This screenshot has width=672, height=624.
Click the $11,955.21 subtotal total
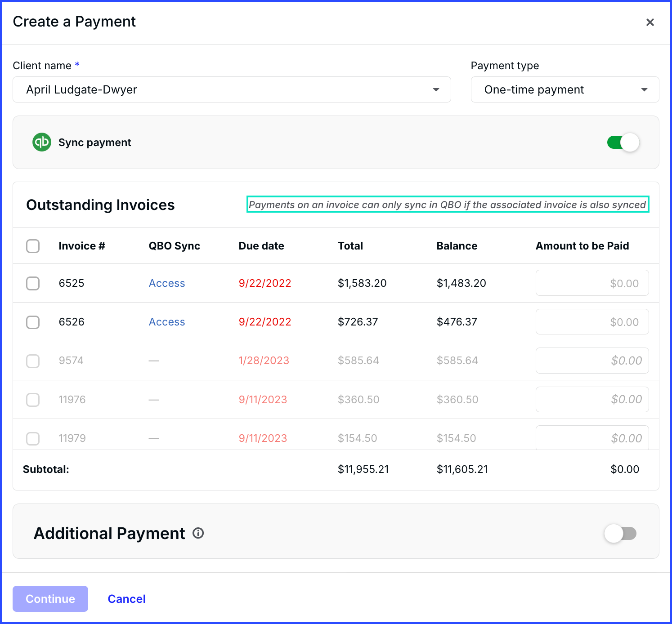(x=363, y=469)
